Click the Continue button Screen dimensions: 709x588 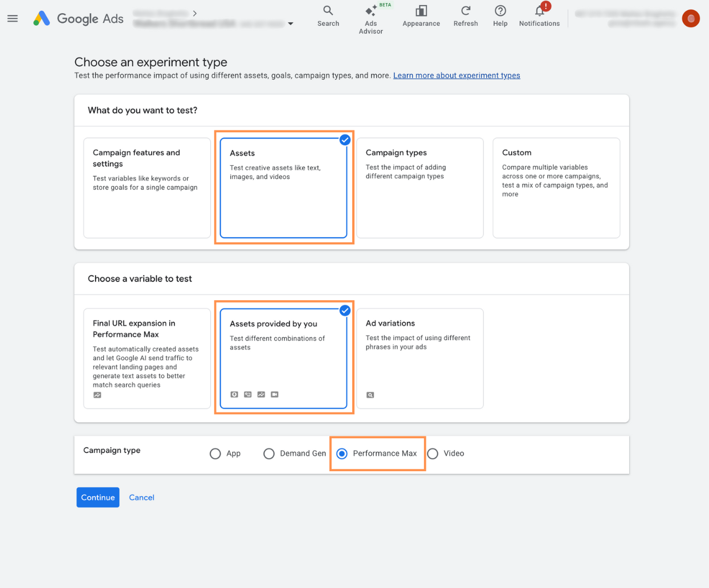[x=98, y=497]
